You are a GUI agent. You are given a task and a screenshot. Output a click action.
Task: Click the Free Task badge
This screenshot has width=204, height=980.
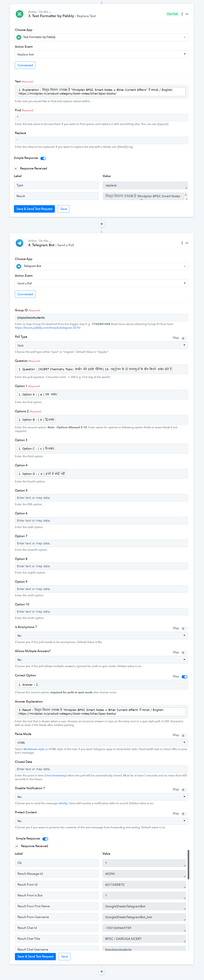[x=172, y=14]
